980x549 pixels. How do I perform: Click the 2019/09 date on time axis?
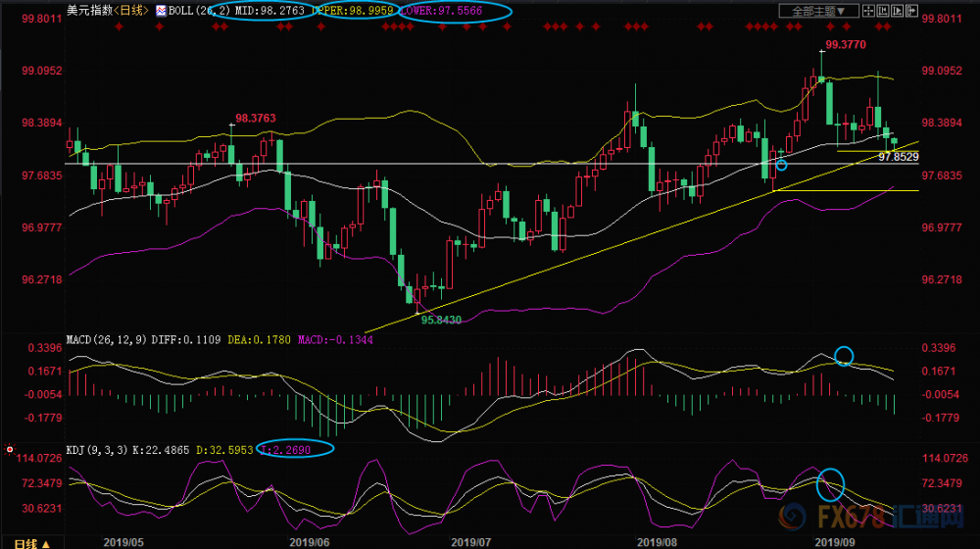pos(835,542)
